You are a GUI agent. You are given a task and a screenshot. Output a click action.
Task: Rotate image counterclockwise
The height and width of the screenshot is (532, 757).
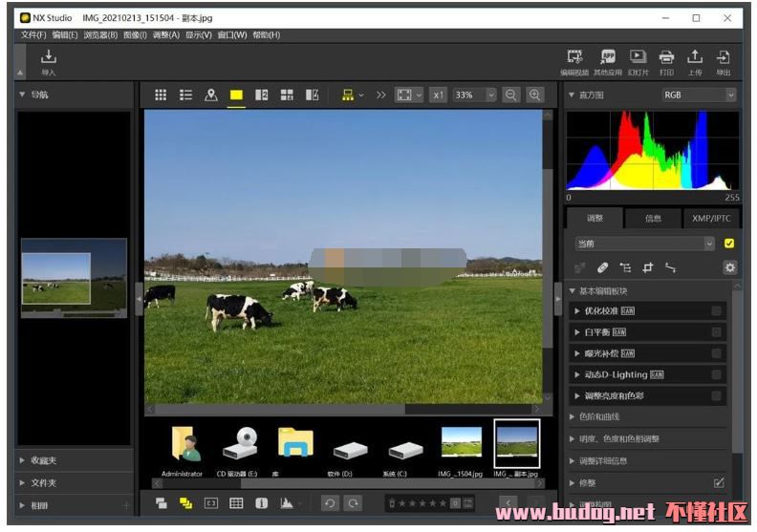[330, 503]
